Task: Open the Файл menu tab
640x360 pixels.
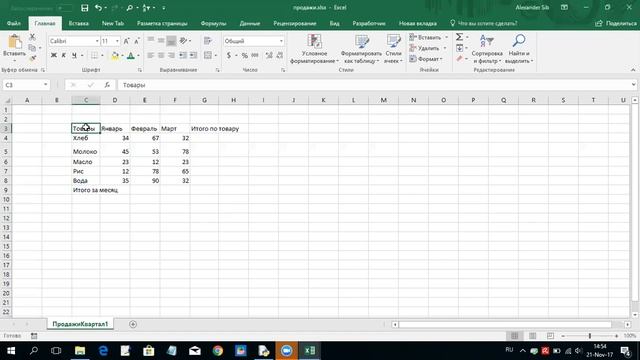Action: pyautogui.click(x=14, y=23)
